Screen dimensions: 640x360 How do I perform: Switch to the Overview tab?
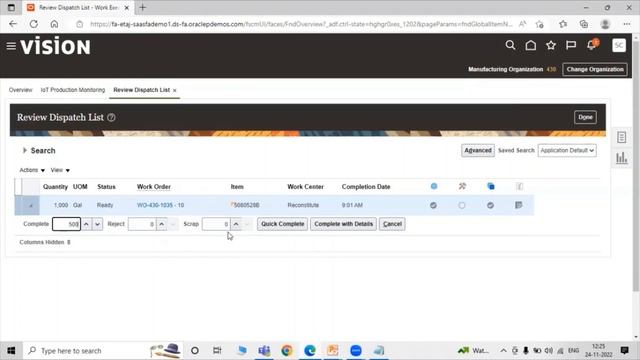pyautogui.click(x=20, y=90)
